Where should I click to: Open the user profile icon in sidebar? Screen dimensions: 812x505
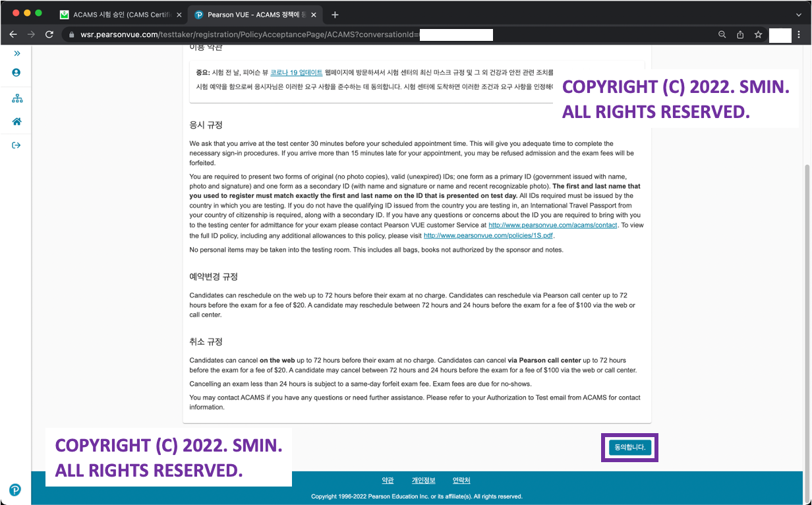click(16, 73)
